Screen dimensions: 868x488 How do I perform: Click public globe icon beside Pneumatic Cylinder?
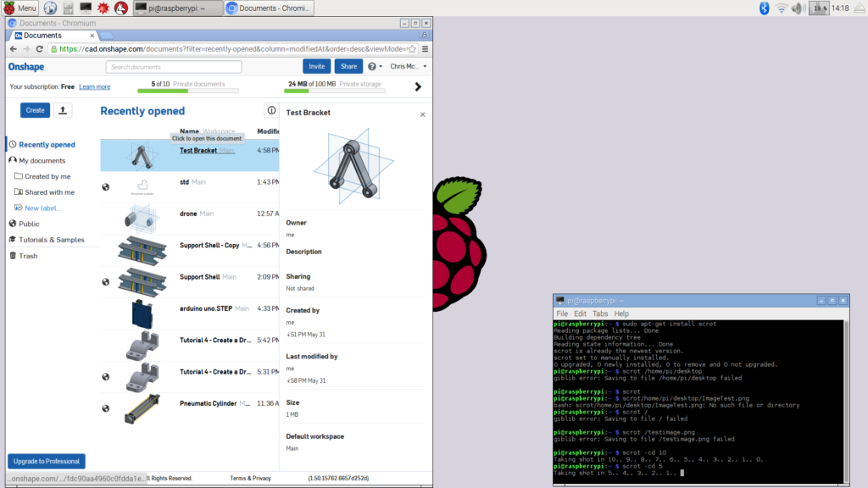(x=106, y=408)
